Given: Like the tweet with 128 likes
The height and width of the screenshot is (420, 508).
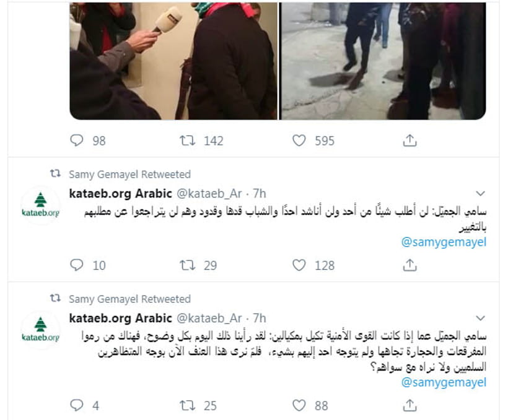Looking at the screenshot, I should click(x=299, y=265).
